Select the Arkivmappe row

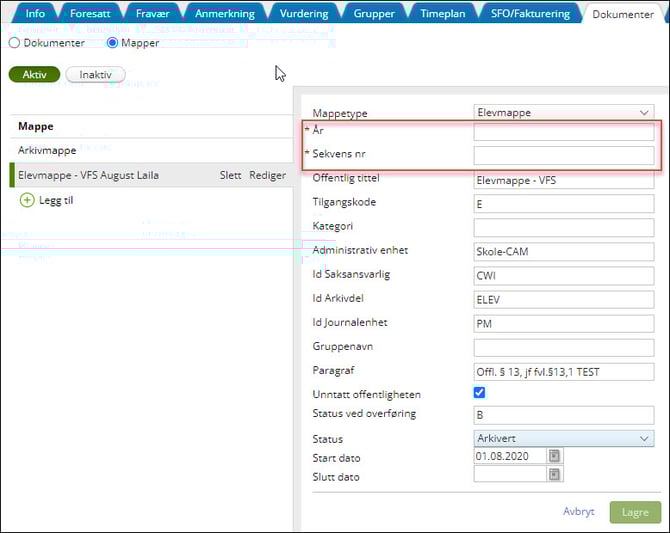[x=48, y=150]
